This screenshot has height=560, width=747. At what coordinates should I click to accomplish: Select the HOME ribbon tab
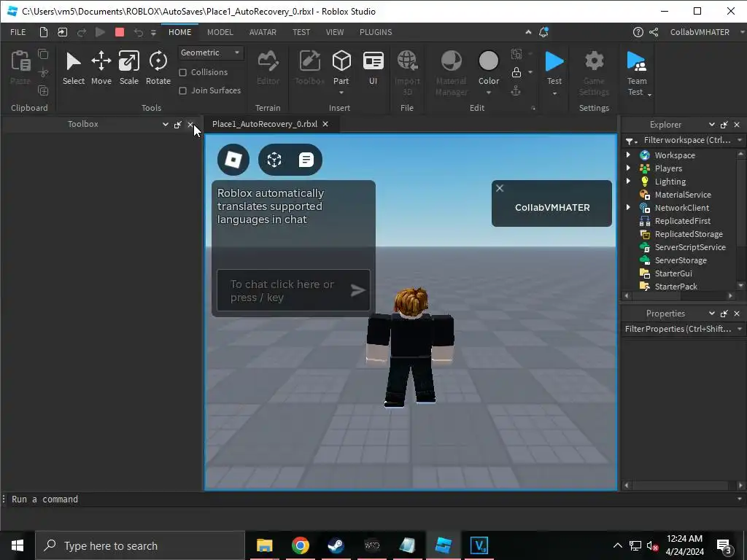click(179, 32)
